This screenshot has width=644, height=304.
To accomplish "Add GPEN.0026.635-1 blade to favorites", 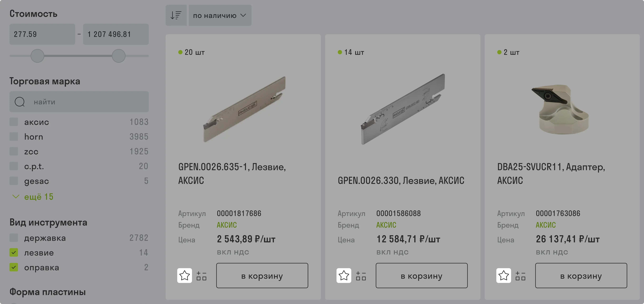I will click(x=184, y=276).
